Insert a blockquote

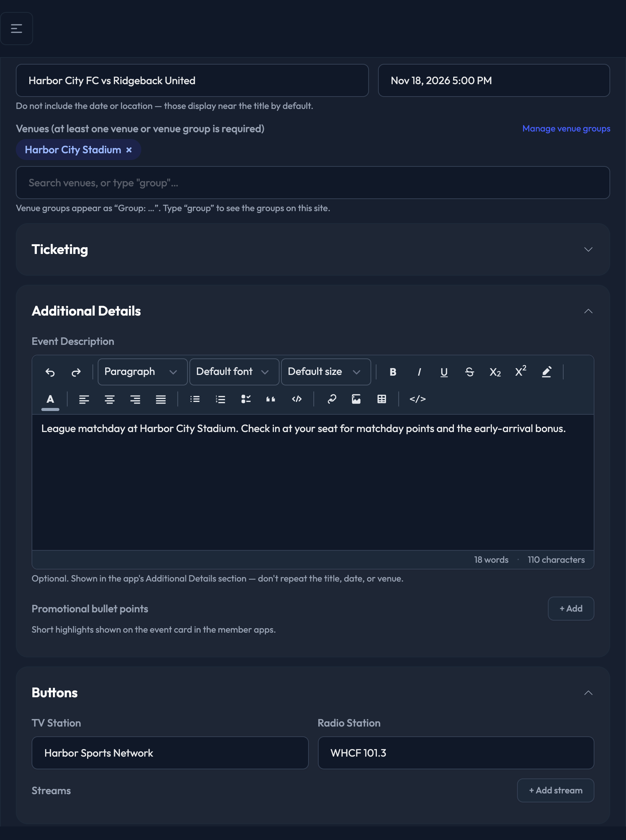271,399
